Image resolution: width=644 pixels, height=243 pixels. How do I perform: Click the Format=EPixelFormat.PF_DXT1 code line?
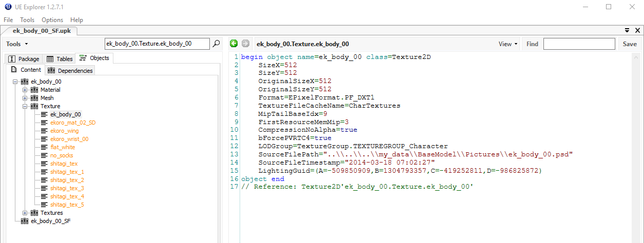pos(316,97)
